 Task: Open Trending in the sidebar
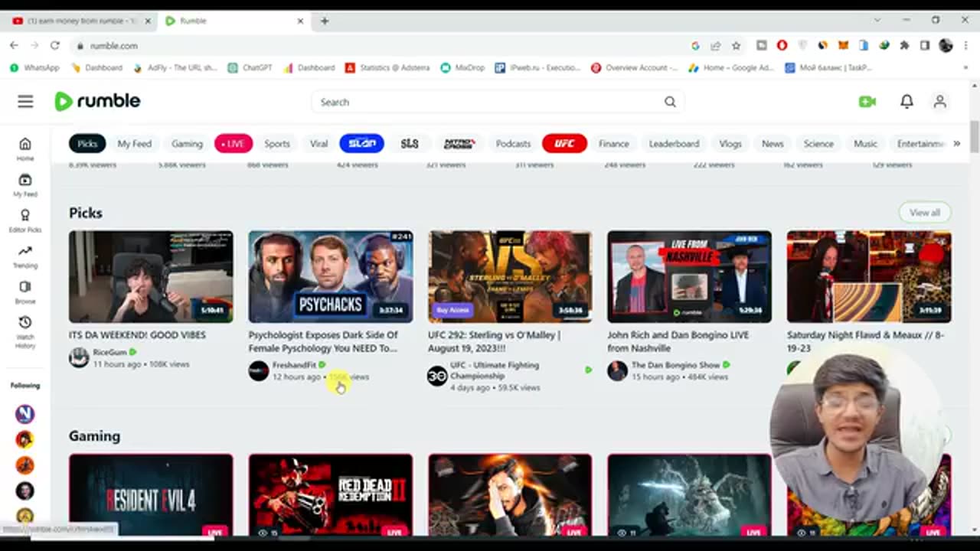pos(25,256)
